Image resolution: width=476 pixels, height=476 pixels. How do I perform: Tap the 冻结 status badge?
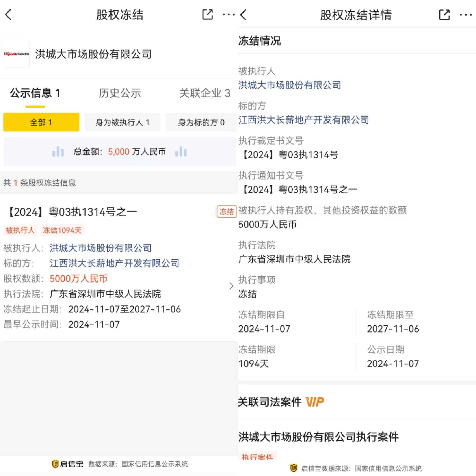point(227,211)
